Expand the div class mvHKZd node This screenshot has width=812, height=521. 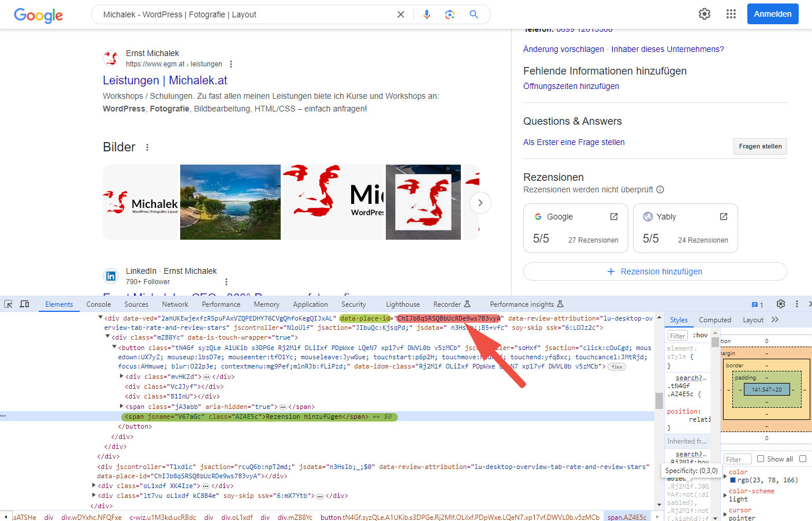point(121,377)
